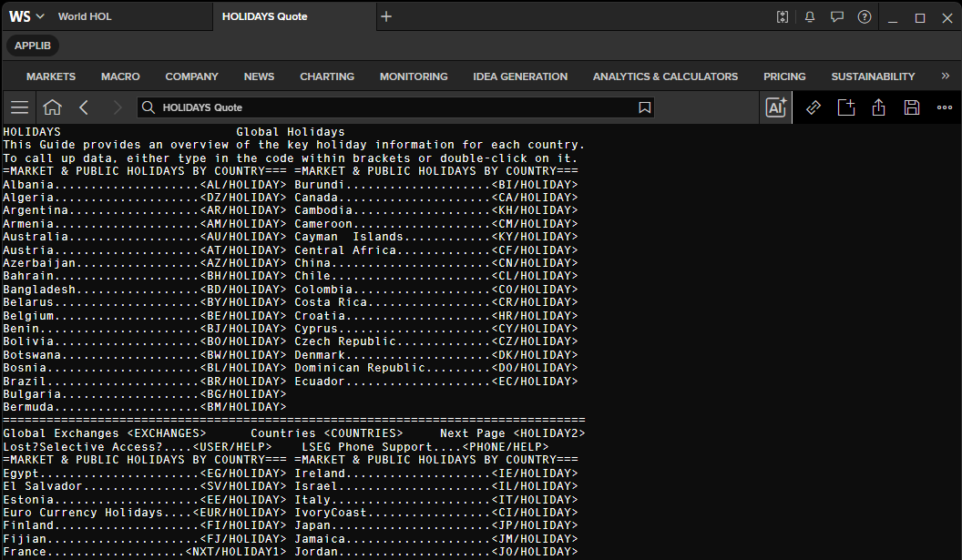Save with the floppy disk icon

(x=912, y=107)
